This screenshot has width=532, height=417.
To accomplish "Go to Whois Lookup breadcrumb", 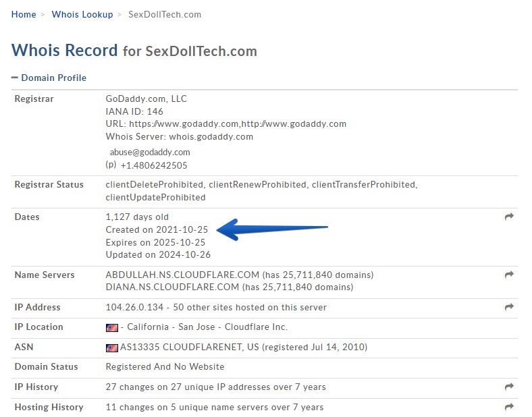I will [x=82, y=14].
